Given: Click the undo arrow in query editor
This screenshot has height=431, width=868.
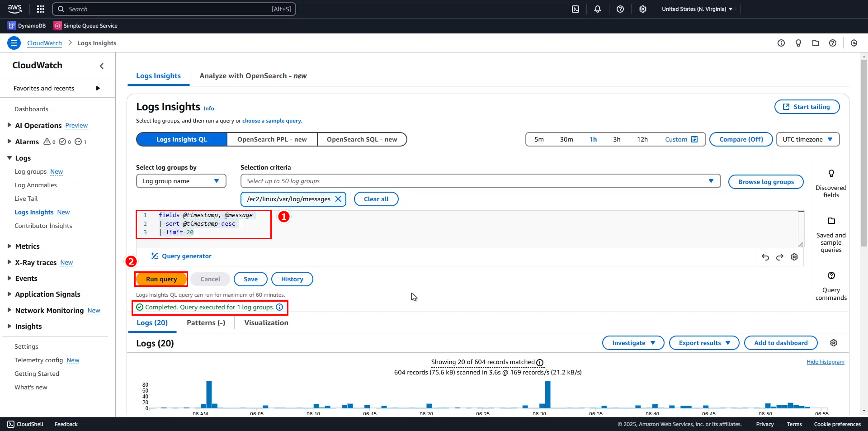Looking at the screenshot, I should [x=765, y=257].
